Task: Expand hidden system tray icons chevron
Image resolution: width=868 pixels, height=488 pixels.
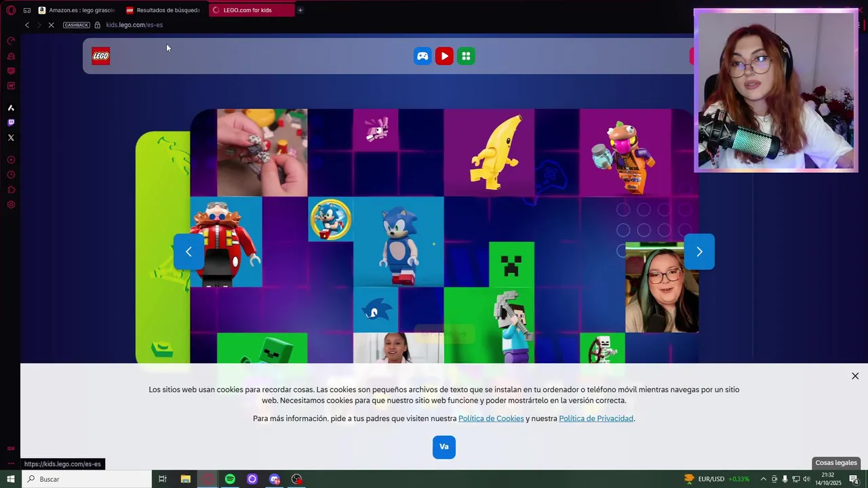Action: click(763, 479)
